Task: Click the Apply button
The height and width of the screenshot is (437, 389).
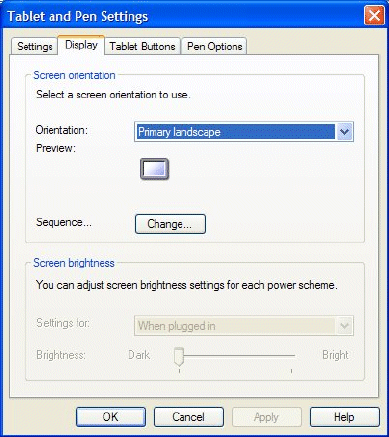Action: pyautogui.click(x=267, y=417)
